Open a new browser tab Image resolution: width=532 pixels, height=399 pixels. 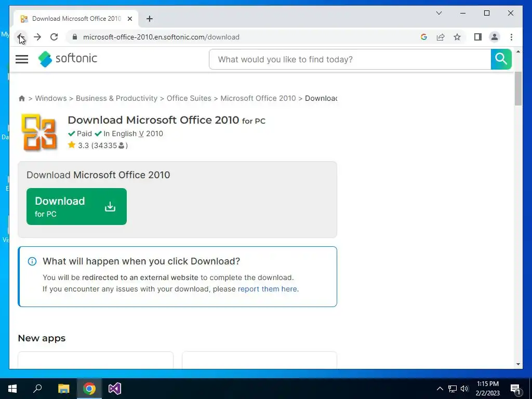pos(150,19)
